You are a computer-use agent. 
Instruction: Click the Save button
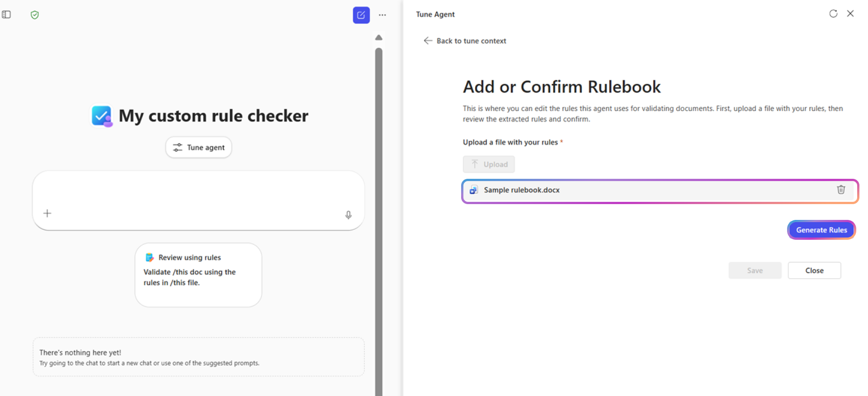(755, 270)
